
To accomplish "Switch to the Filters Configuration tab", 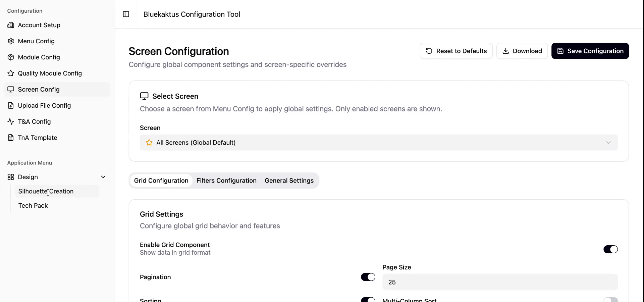I will (226, 181).
